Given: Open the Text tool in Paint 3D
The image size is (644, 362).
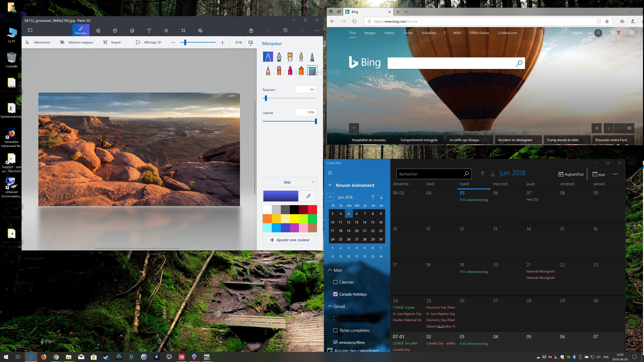Looking at the screenshot, I should (x=149, y=31).
